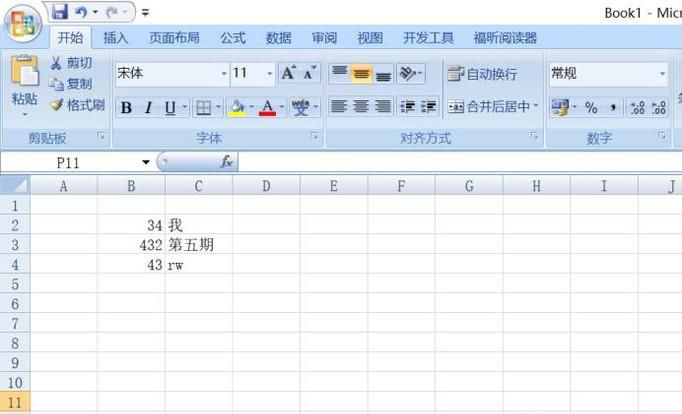This screenshot has width=682, height=414.
Task: Toggle italic formatting
Action: (x=148, y=108)
